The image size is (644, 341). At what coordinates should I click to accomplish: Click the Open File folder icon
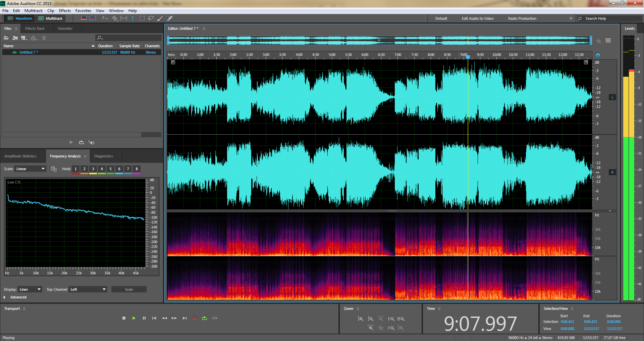pos(6,38)
